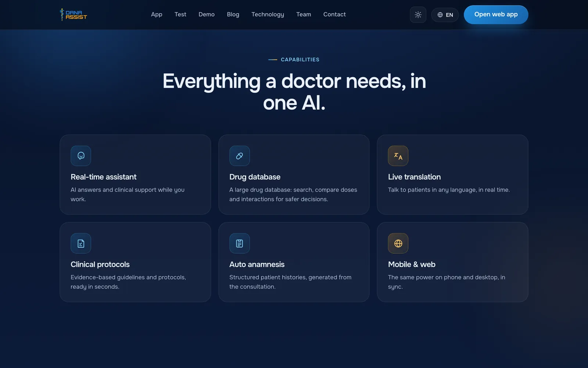Select the Auto anamnesis card title
Screen dimensions: 588x368
pos(257,265)
